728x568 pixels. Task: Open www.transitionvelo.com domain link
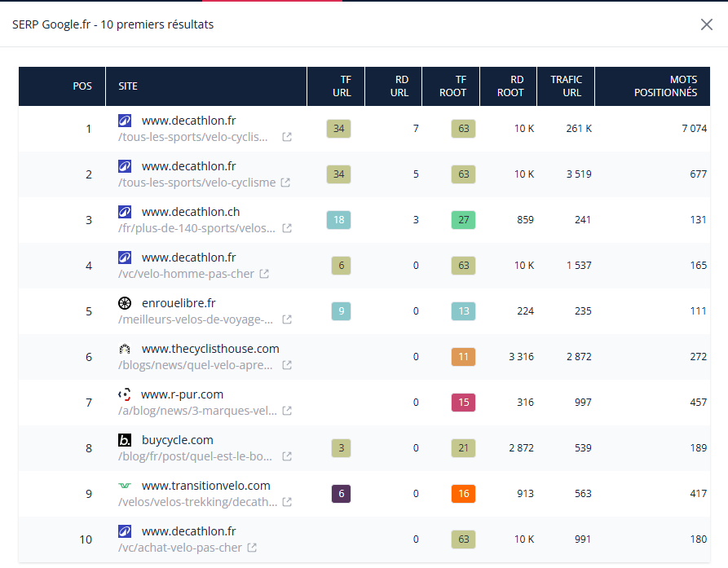[x=205, y=486]
